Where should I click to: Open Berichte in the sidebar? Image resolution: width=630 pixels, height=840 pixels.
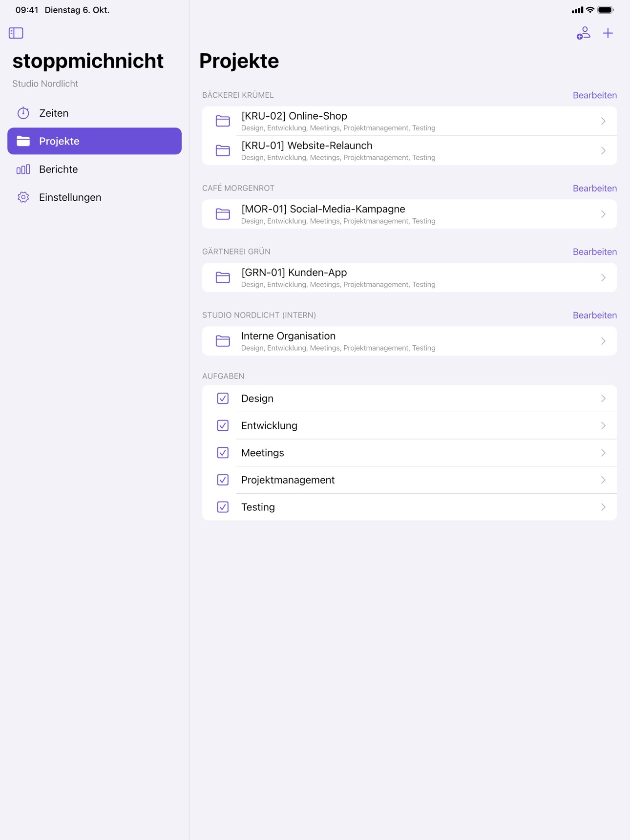click(94, 169)
